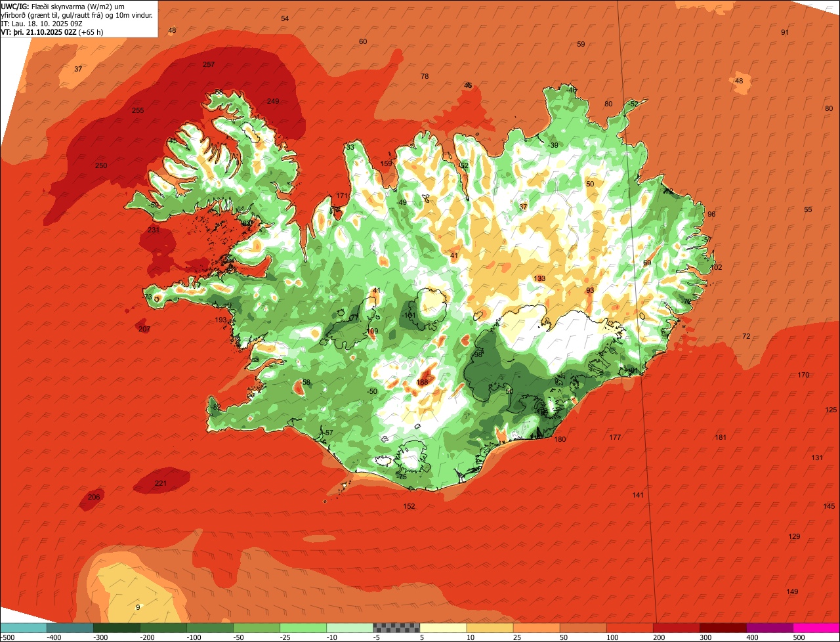Viewport: 840px width, 642px height.
Task: Click the flux value 129
Action: [x=794, y=537]
